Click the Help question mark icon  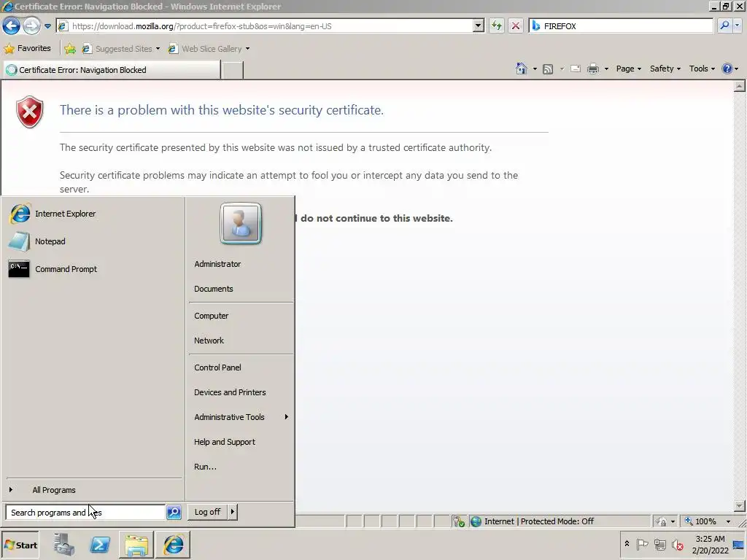pos(727,69)
